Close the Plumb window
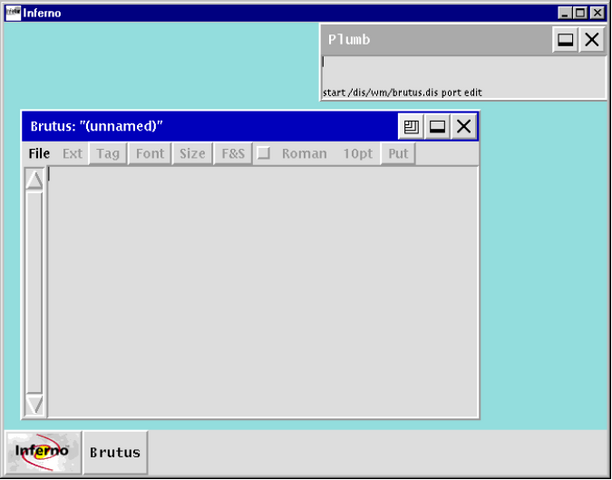 click(592, 39)
